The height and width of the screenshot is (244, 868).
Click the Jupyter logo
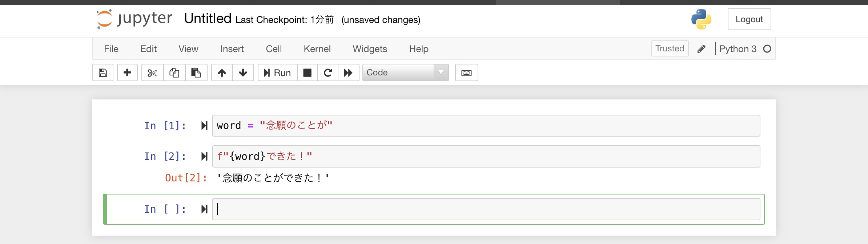pyautogui.click(x=134, y=19)
